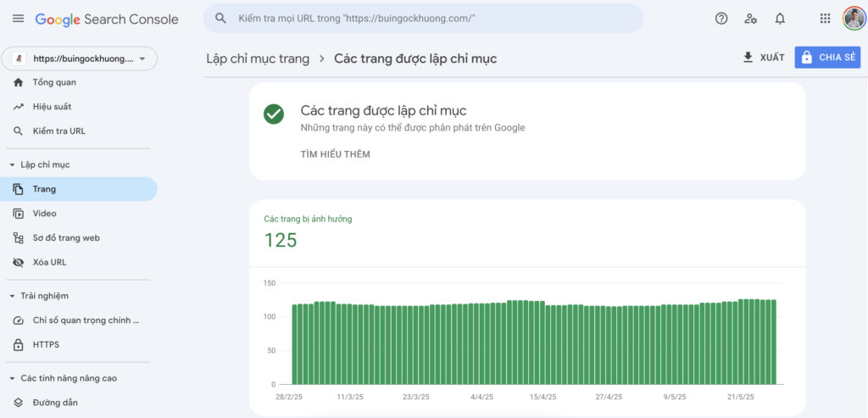
Task: Open the hamburger main menu
Action: click(x=19, y=19)
